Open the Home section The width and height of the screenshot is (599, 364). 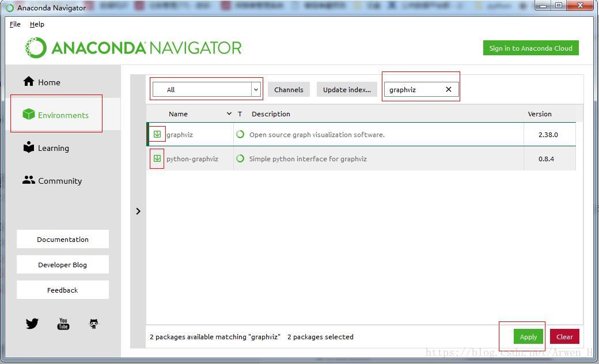click(x=63, y=82)
